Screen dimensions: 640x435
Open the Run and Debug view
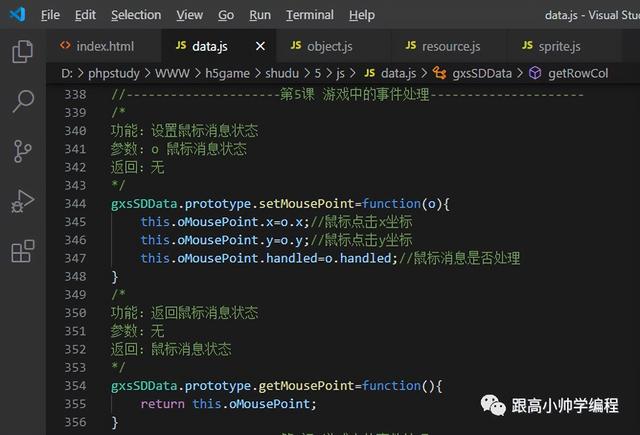pyautogui.click(x=22, y=201)
